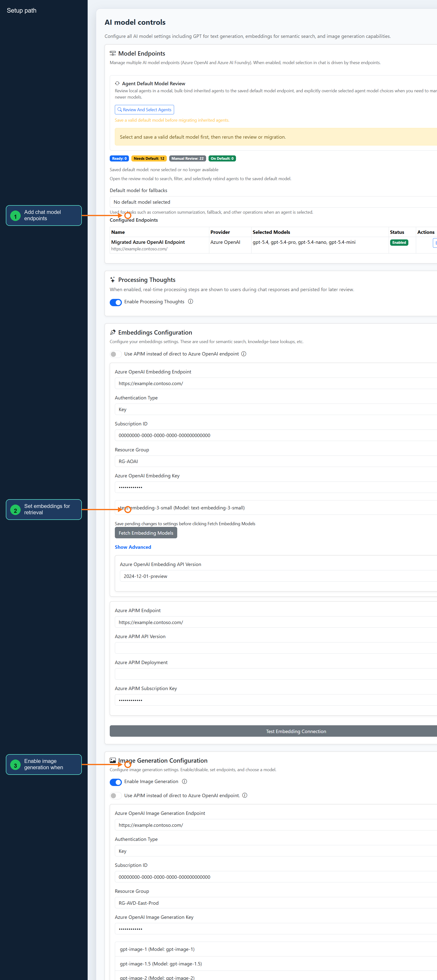Image resolution: width=437 pixels, height=980 pixels.
Task: Focus the RG-AVD-East-Prod Resource Group field
Action: coord(276,903)
